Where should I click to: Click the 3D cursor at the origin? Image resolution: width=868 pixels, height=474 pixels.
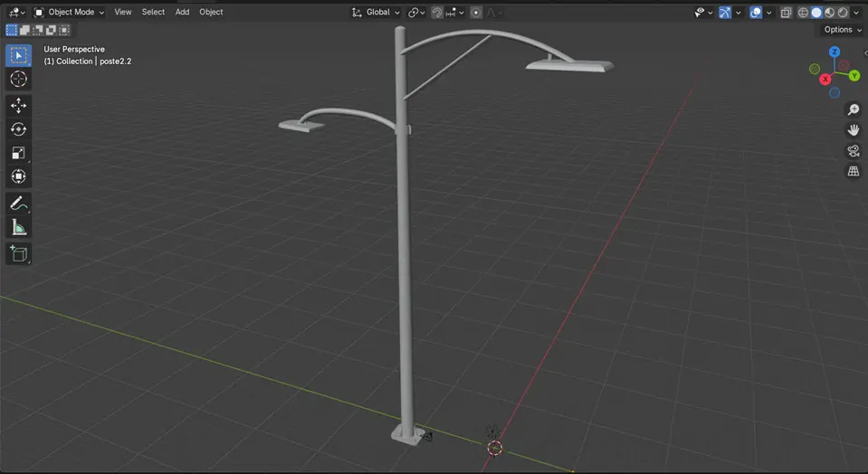point(494,448)
